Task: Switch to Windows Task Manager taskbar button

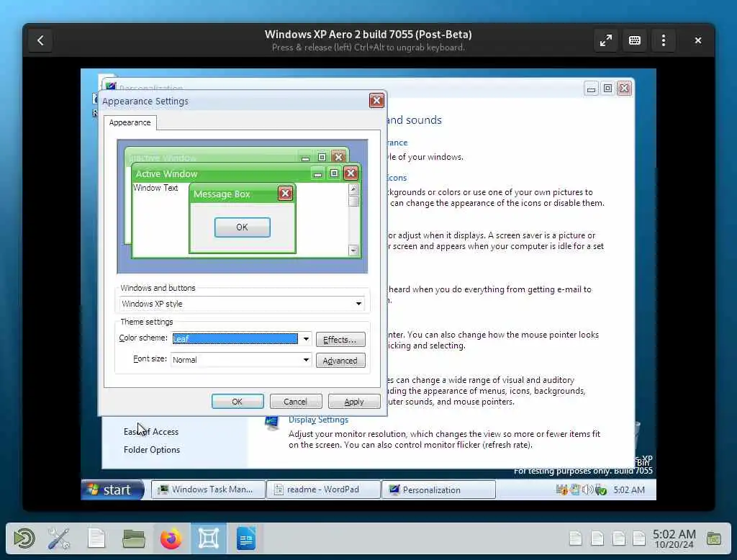Action: (207, 489)
